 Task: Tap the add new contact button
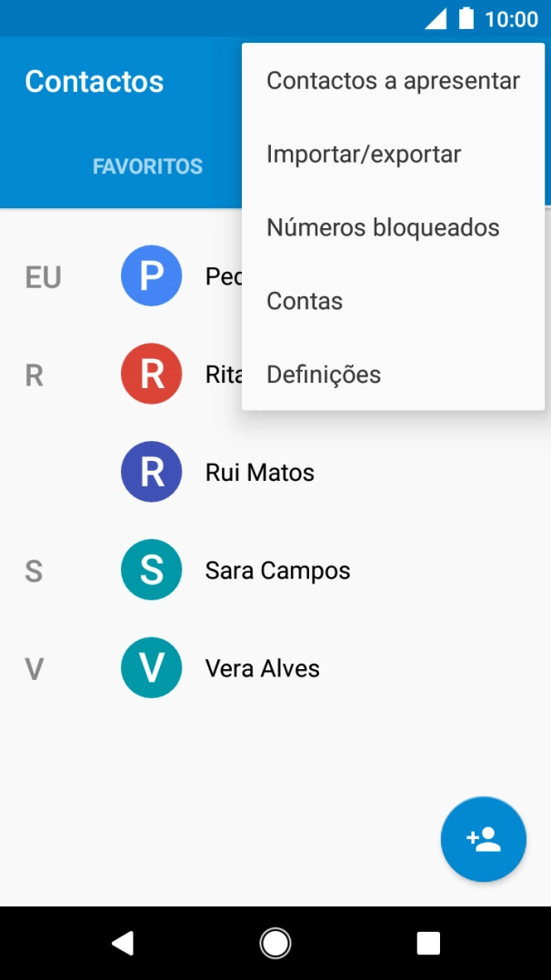pos(483,839)
